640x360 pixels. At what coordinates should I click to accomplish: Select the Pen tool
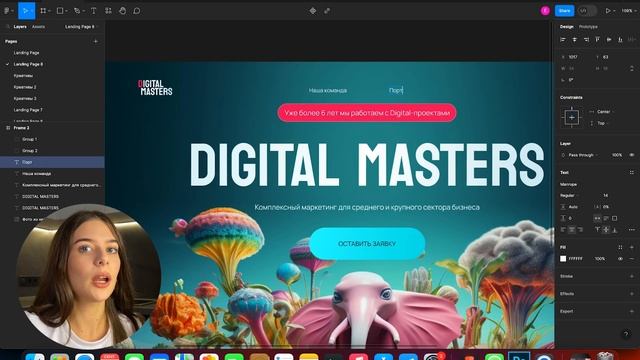click(x=77, y=11)
